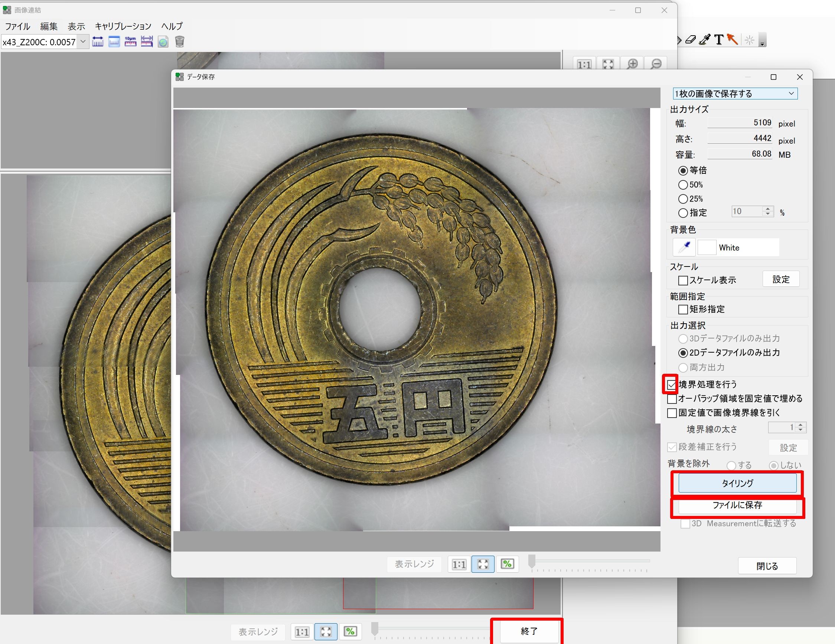Select the horizontal distance calibration ruler icon
The height and width of the screenshot is (644, 835).
click(98, 42)
